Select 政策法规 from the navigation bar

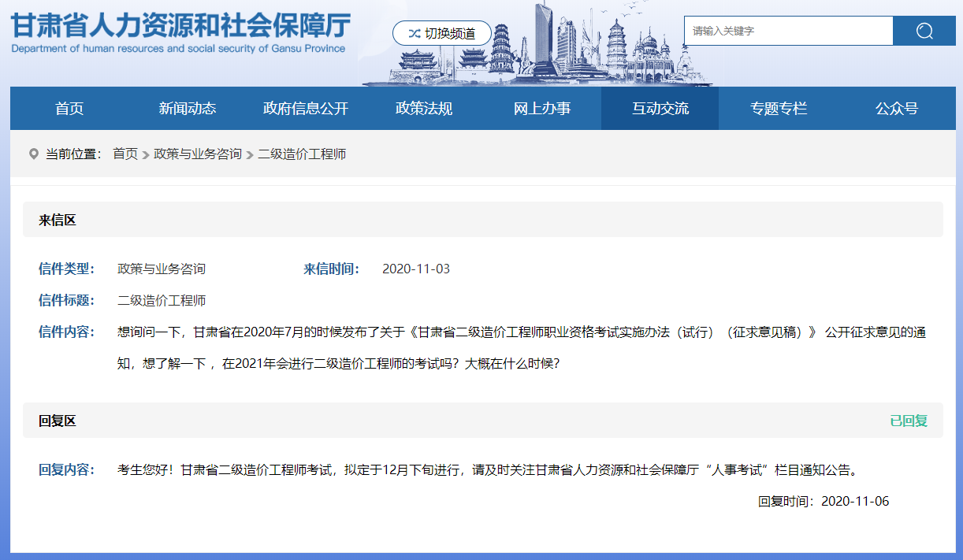click(424, 109)
